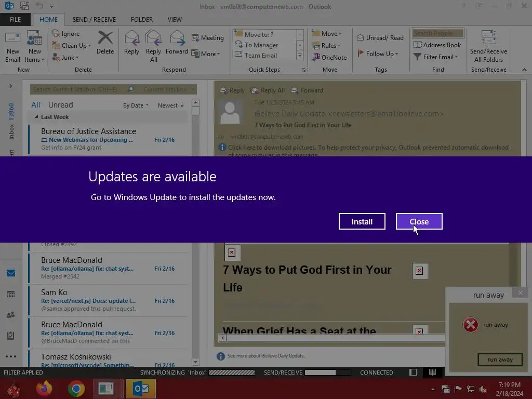Click the Search People field

pos(437,33)
